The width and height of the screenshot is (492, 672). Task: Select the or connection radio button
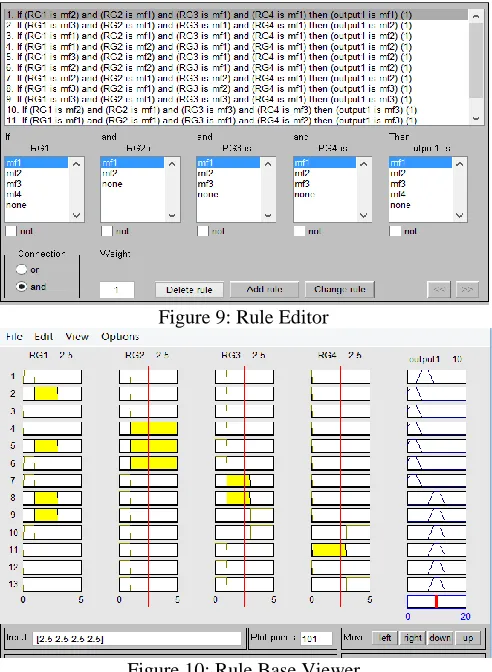point(21,270)
